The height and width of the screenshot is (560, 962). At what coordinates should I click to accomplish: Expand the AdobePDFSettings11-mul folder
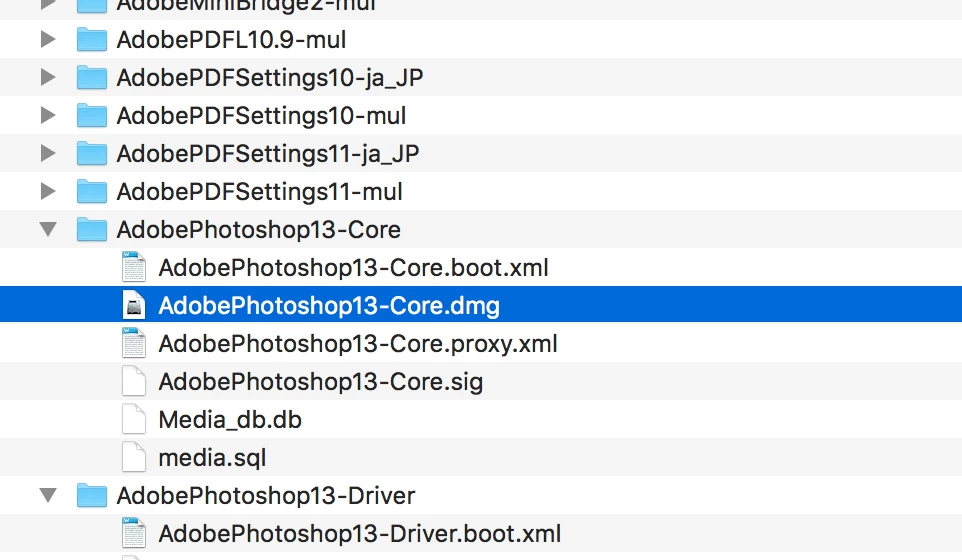[x=48, y=192]
